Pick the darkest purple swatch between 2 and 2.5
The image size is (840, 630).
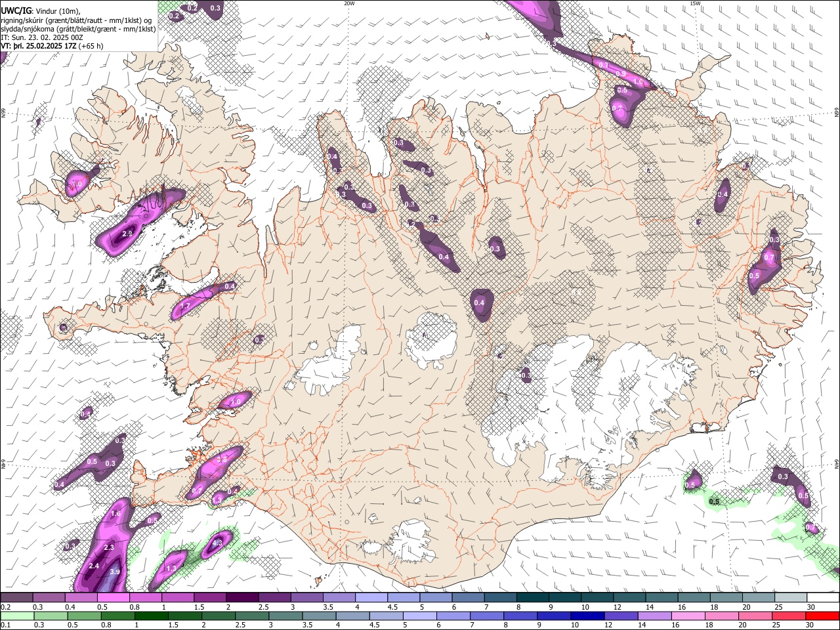242,598
